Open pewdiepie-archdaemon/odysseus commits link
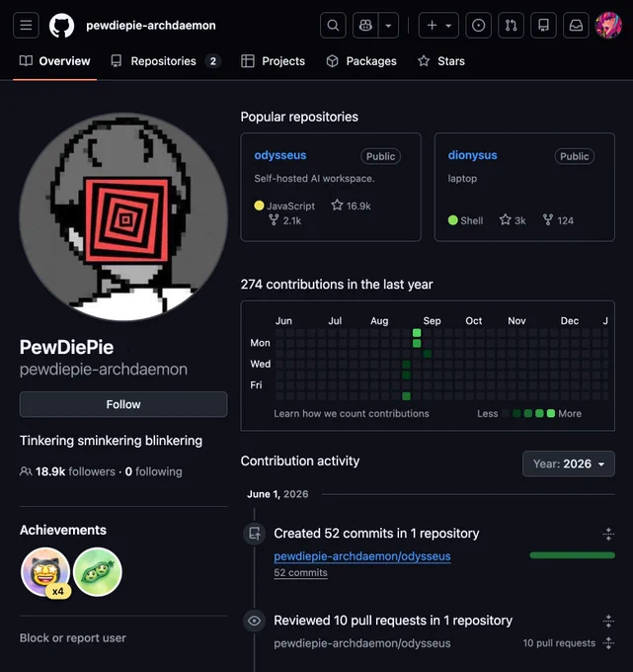 tap(361, 555)
